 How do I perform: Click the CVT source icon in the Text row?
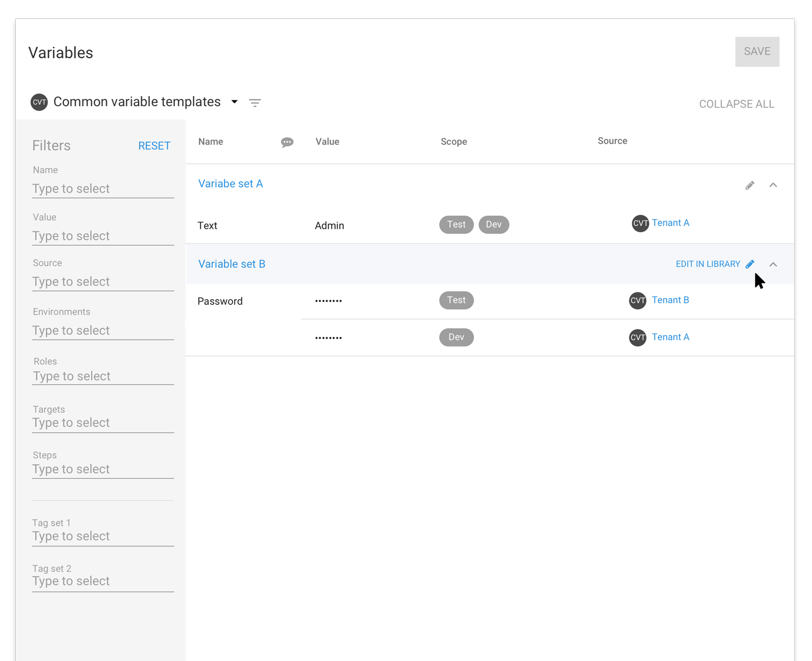(640, 223)
